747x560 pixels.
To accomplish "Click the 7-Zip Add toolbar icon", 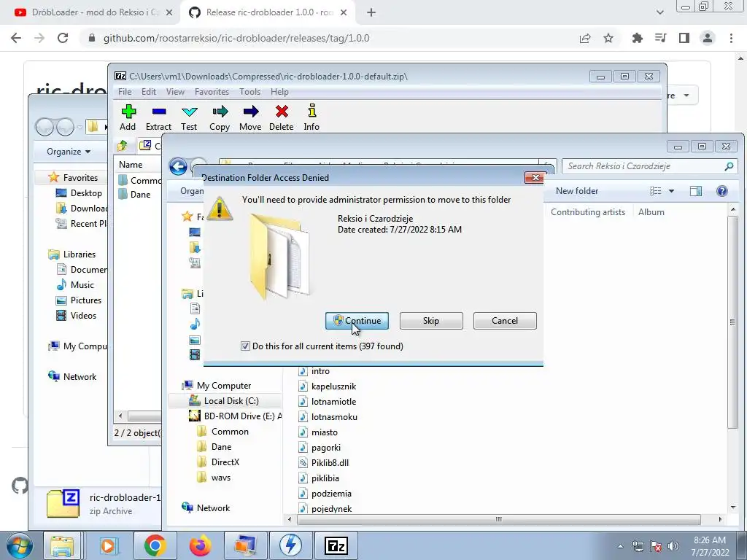I will point(128,112).
